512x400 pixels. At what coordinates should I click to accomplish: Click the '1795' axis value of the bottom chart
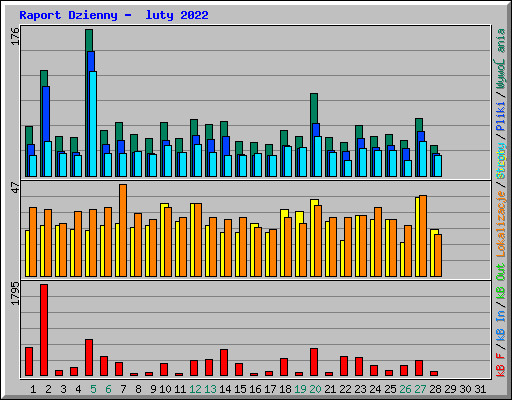point(15,294)
